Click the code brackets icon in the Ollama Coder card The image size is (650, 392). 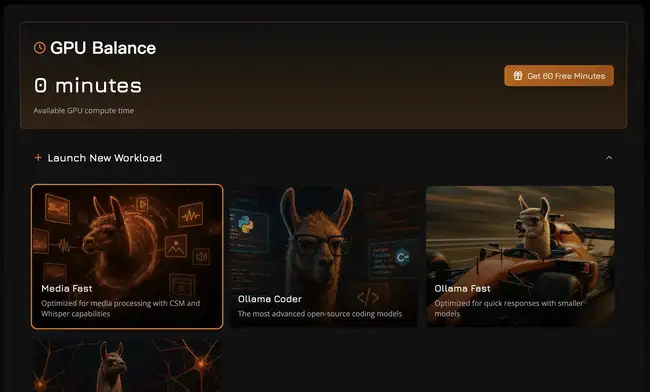click(x=368, y=298)
